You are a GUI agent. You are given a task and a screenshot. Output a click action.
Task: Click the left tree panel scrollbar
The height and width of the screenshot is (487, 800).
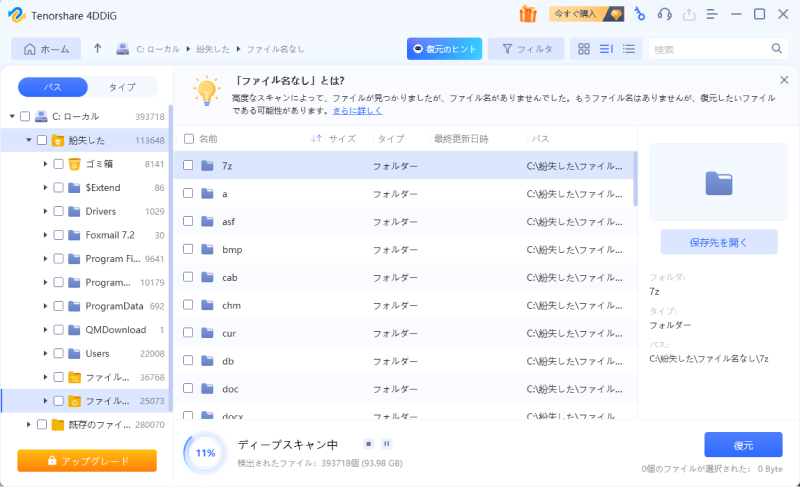(x=171, y=258)
